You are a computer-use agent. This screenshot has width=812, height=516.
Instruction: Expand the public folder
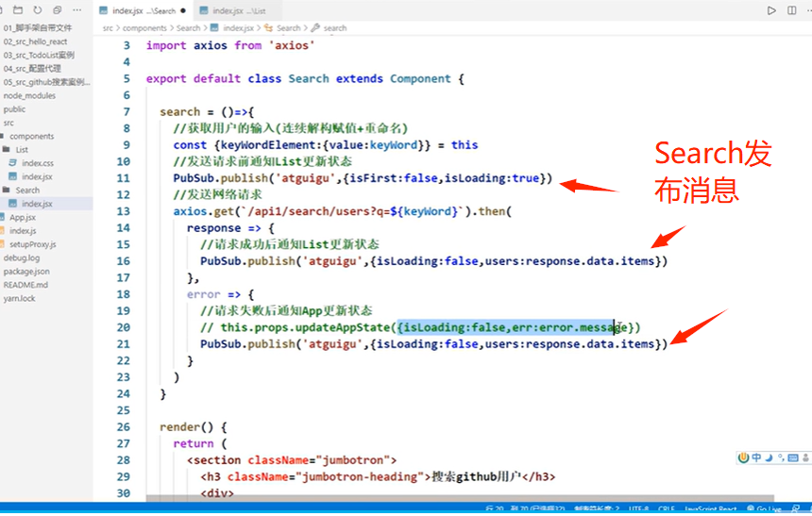tap(14, 109)
